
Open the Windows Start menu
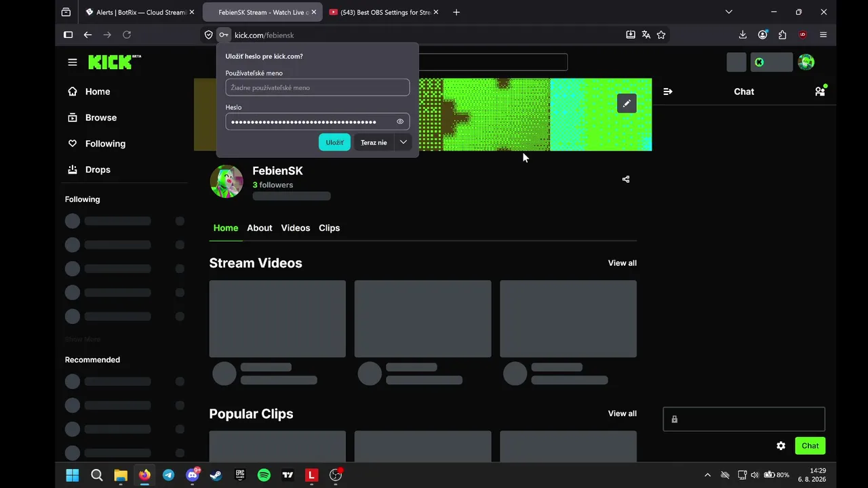click(73, 475)
